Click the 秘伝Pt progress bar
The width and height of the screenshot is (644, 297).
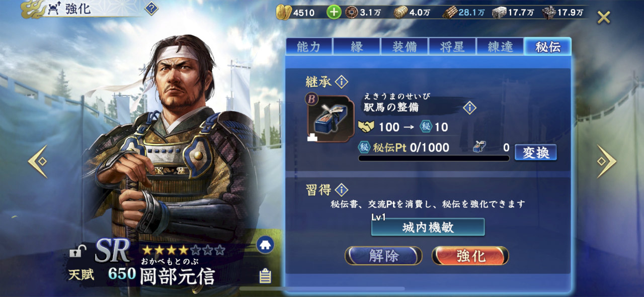(x=434, y=158)
